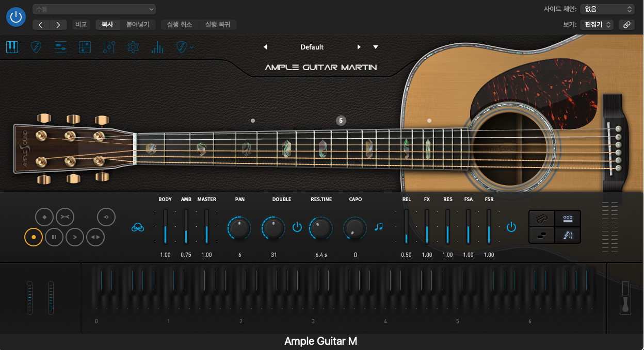Click the REL value 0.50
Viewport: 644px width, 350px height.
click(406, 255)
